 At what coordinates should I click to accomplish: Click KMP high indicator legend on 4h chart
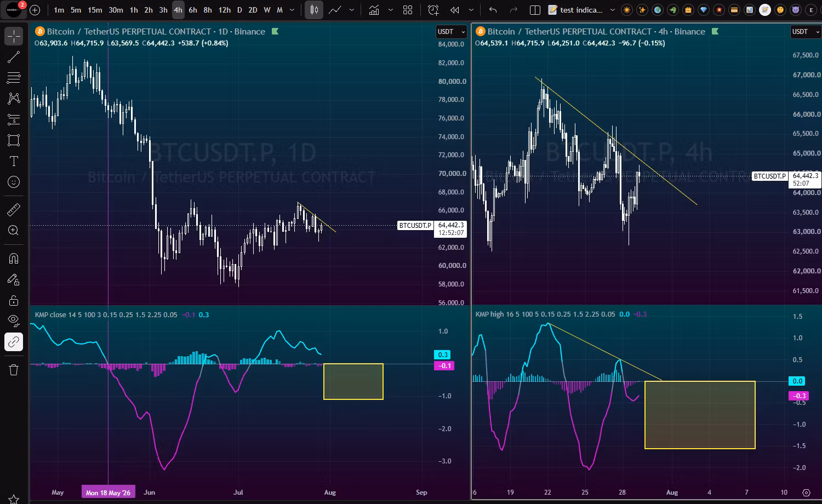click(545, 314)
